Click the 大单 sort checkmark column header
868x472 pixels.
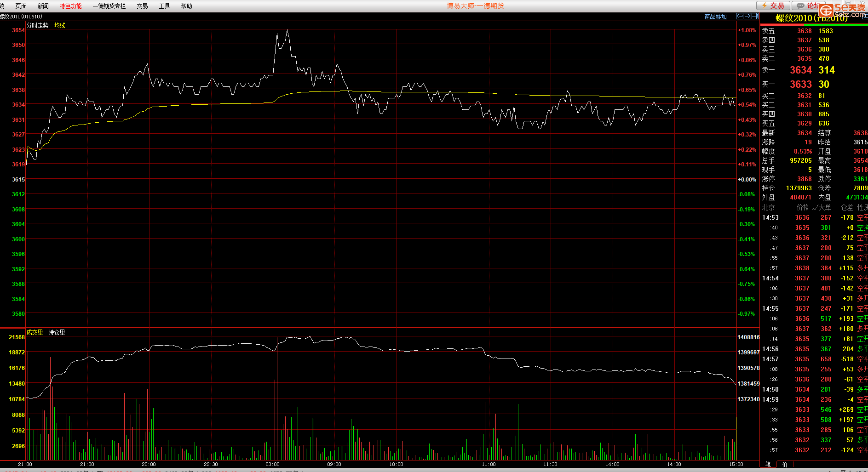(x=822, y=207)
